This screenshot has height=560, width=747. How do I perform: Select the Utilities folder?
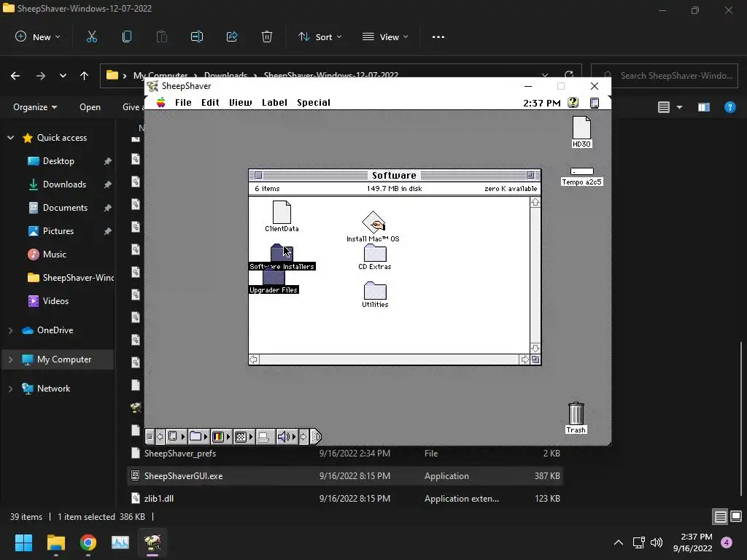[375, 290]
